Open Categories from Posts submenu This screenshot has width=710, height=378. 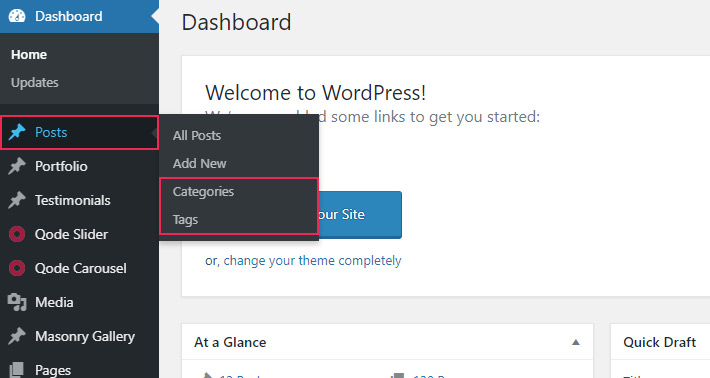[x=203, y=191]
